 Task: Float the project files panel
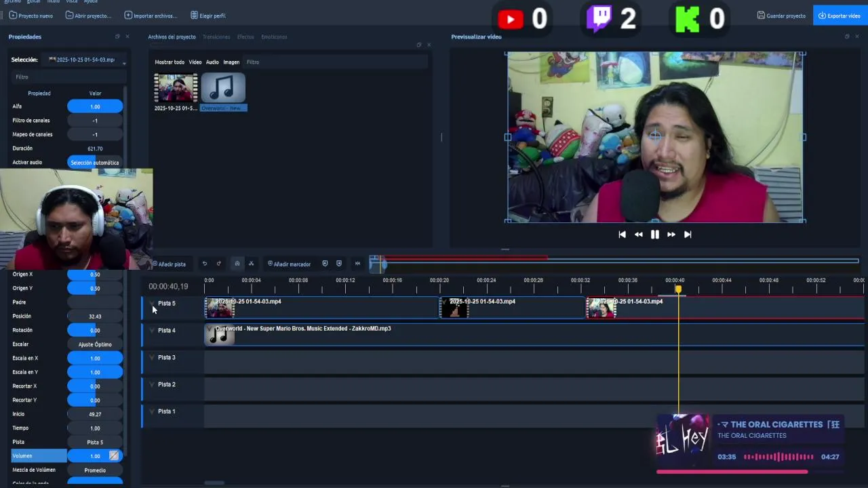[x=418, y=45]
